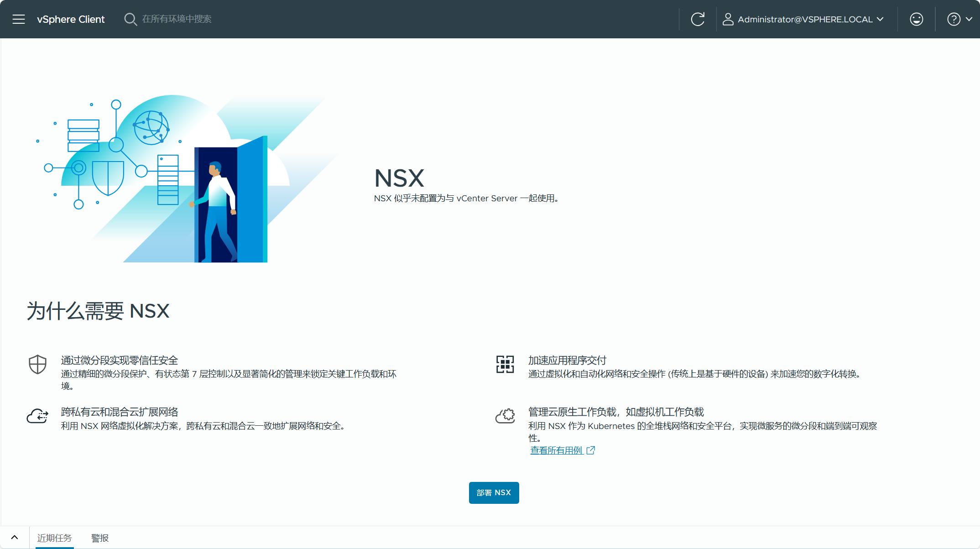The height and width of the screenshot is (549, 980).
Task: Click the shield zero-trust security icon
Action: [x=37, y=364]
